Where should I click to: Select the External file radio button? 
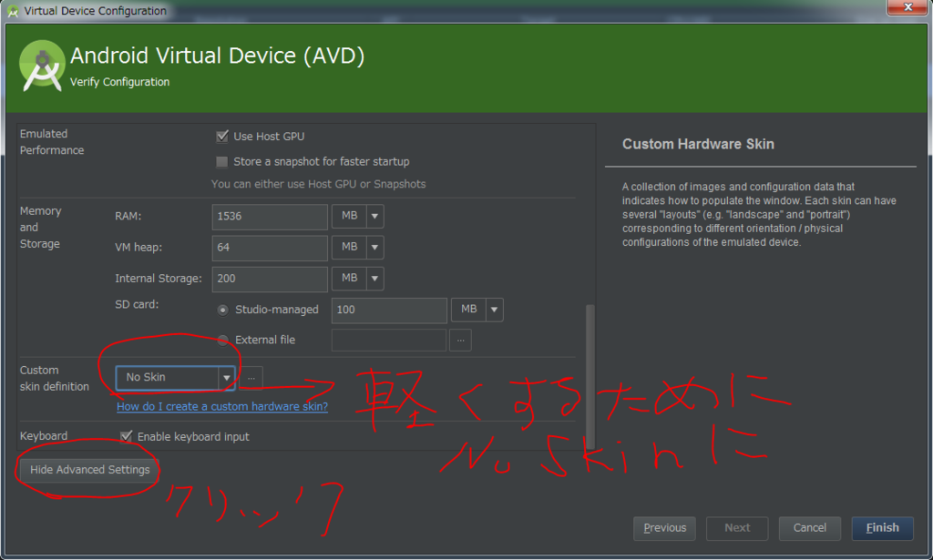pos(223,340)
